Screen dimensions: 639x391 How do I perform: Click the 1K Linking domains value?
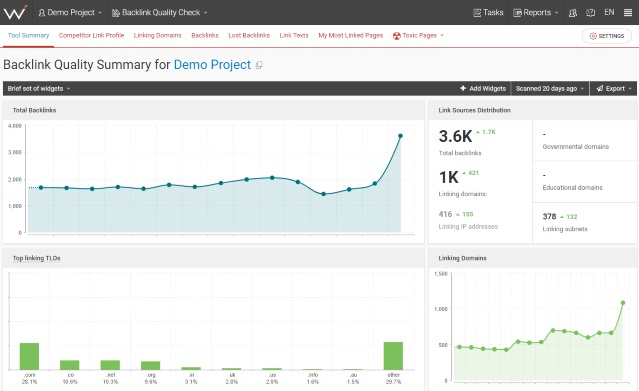coord(449,177)
